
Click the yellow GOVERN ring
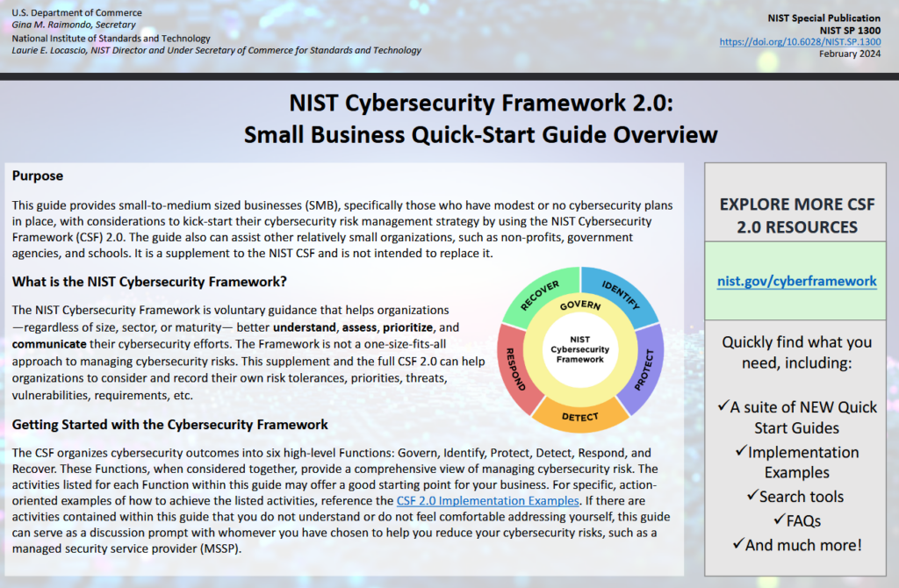pyautogui.click(x=579, y=304)
